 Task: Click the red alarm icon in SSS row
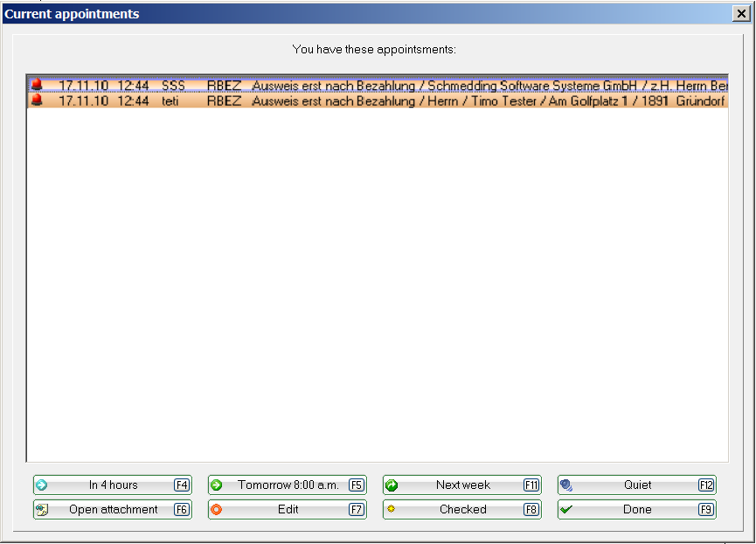click(37, 85)
